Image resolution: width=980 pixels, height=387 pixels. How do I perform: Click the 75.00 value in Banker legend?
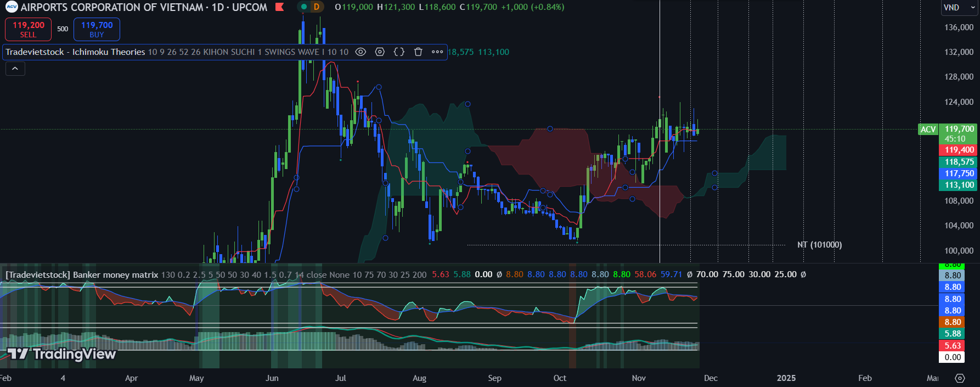tap(734, 274)
